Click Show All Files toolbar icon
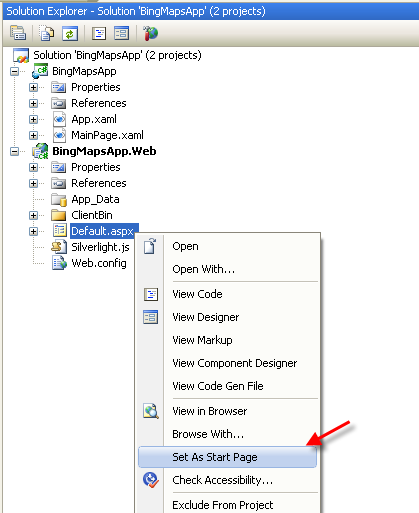 pos(47,33)
